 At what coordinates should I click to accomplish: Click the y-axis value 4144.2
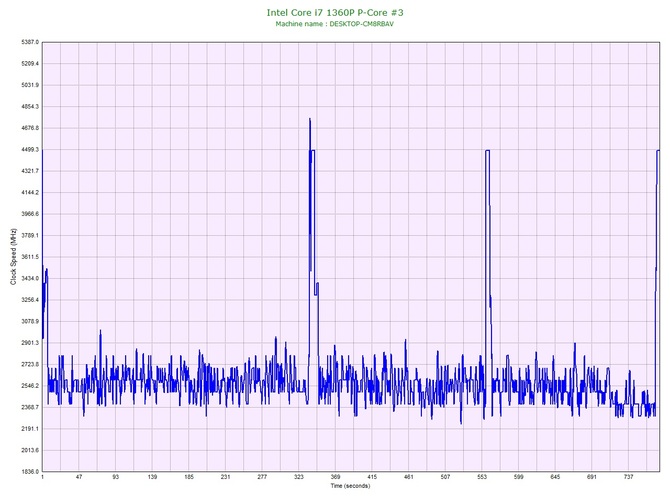[x=30, y=193]
